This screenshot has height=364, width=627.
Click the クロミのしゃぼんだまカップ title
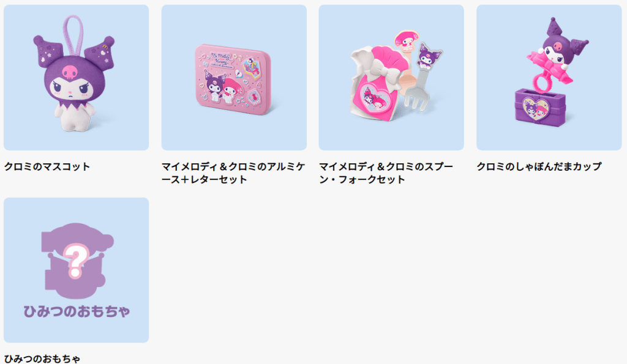539,166
